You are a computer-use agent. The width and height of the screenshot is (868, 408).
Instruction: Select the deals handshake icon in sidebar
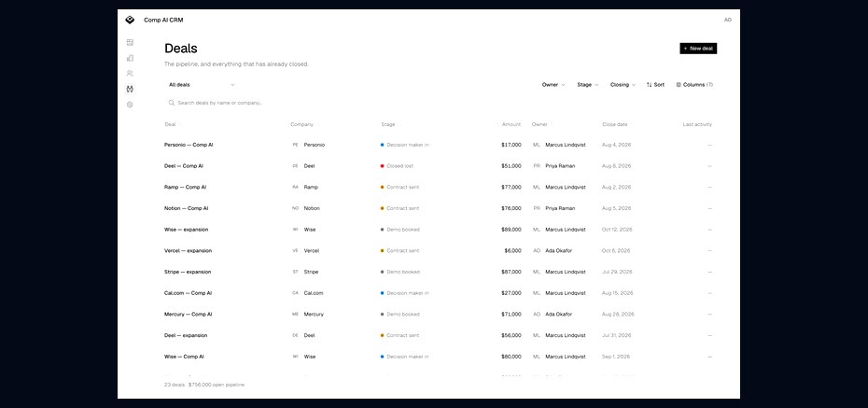tap(130, 89)
